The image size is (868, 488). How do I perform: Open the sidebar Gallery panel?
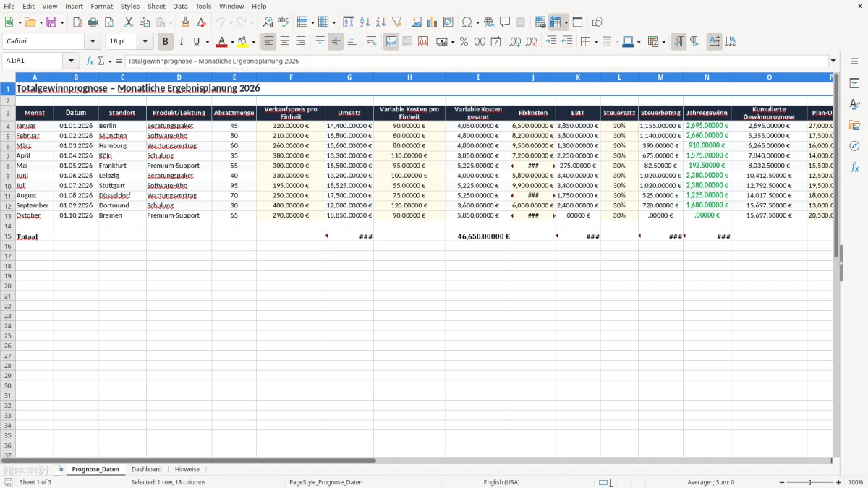pos(855,126)
